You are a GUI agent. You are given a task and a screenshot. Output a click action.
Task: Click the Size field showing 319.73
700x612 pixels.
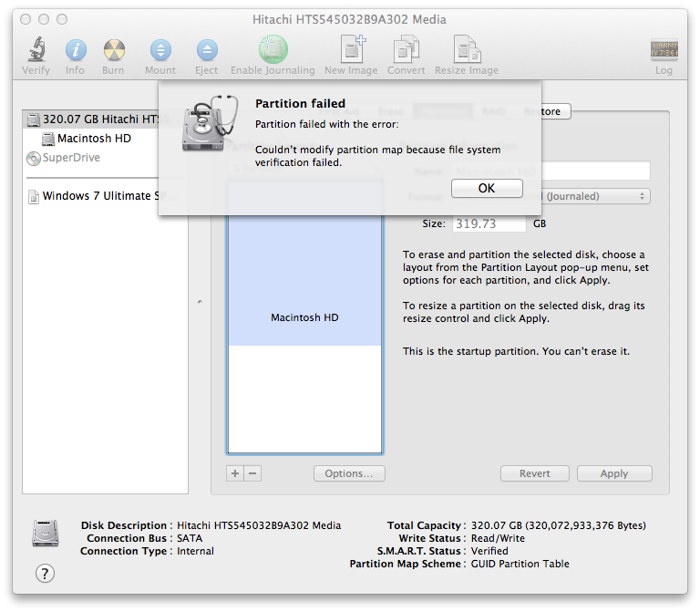pyautogui.click(x=489, y=223)
